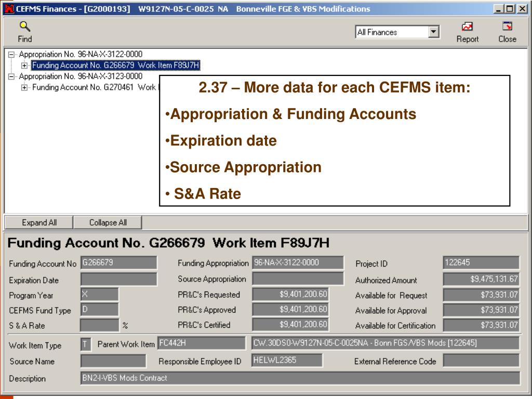Click the empty Source Appropriation field
The width and height of the screenshot is (532, 399).
[x=298, y=278]
